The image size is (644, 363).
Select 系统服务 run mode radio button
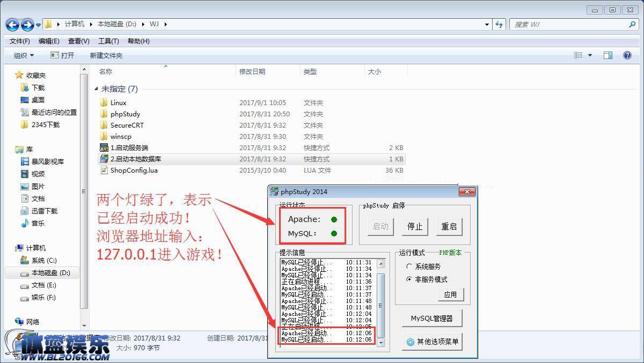pyautogui.click(x=409, y=266)
